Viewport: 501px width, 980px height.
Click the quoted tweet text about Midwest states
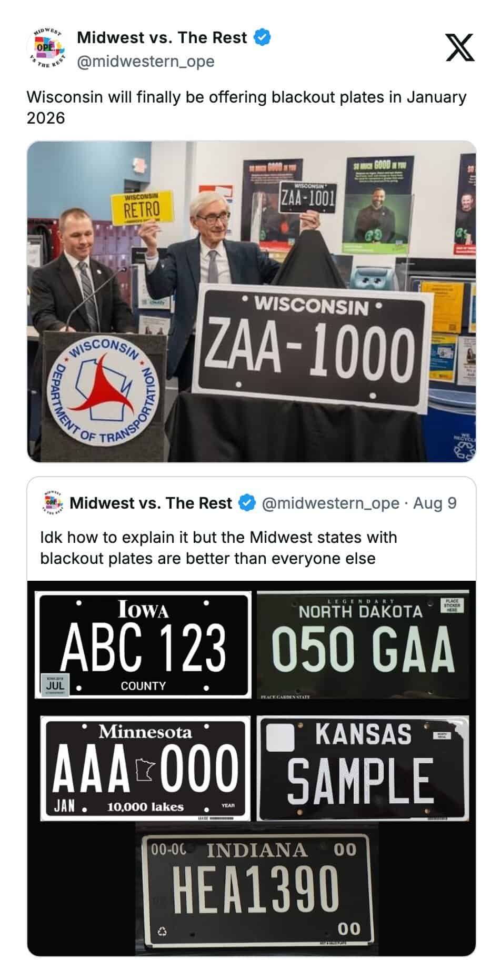[218, 548]
